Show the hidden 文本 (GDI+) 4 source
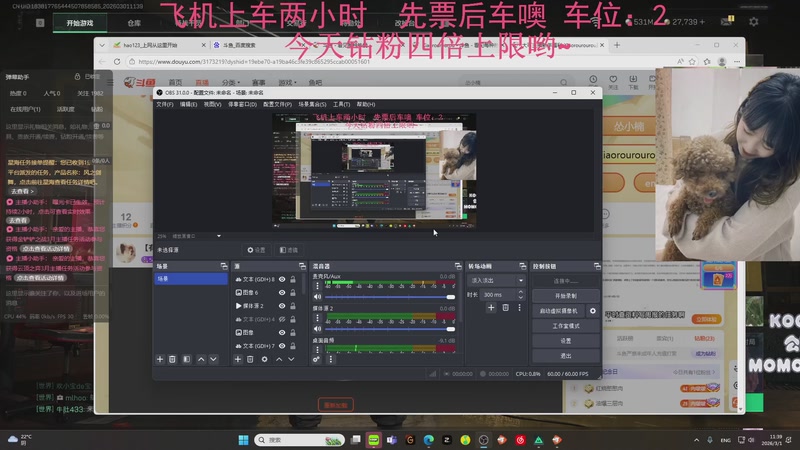Image resolution: width=800 pixels, height=450 pixels. pos(282,319)
